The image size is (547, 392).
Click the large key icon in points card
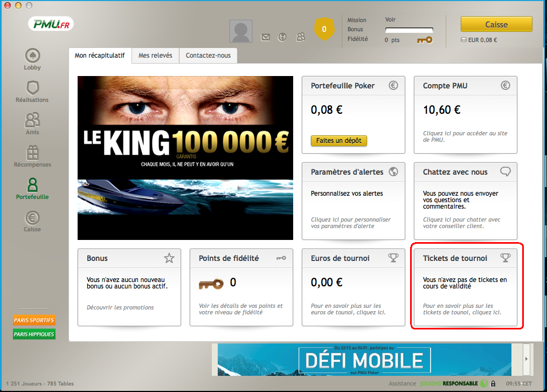(211, 284)
